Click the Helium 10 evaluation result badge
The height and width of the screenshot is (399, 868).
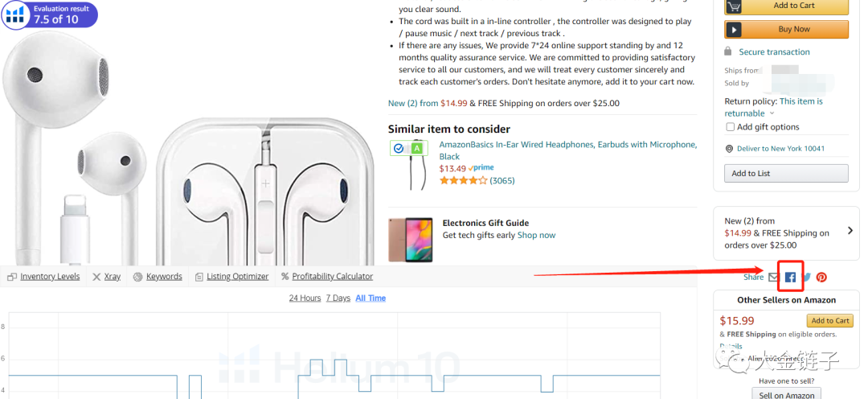[50, 15]
